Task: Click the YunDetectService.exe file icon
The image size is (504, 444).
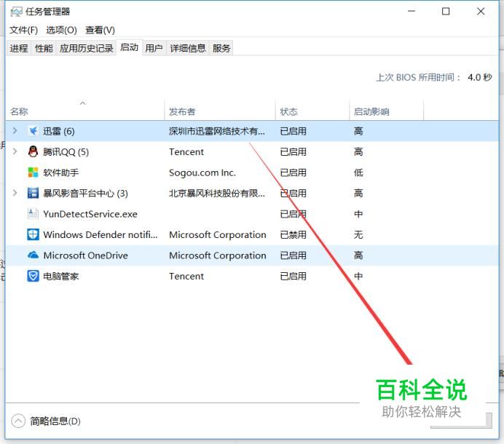Action: [33, 214]
